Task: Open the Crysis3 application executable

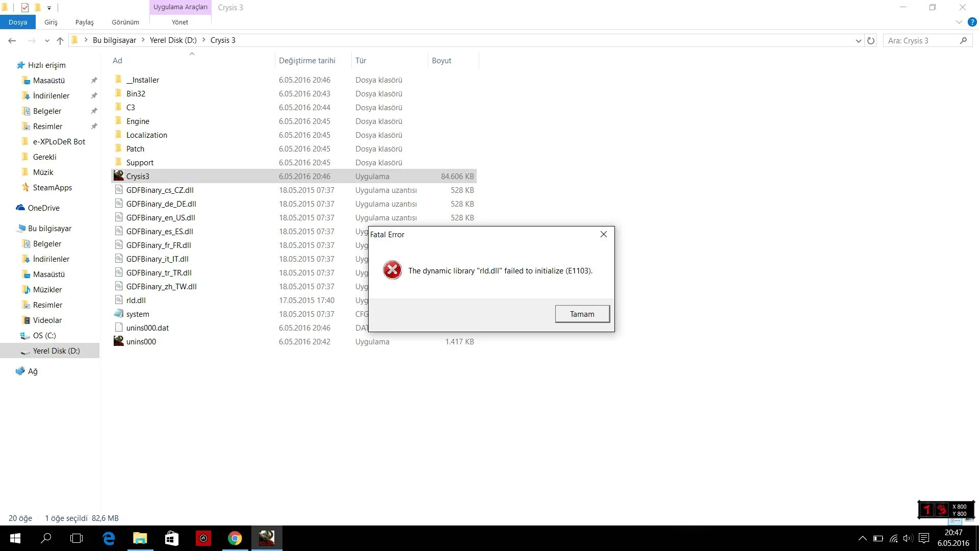Action: click(x=137, y=176)
